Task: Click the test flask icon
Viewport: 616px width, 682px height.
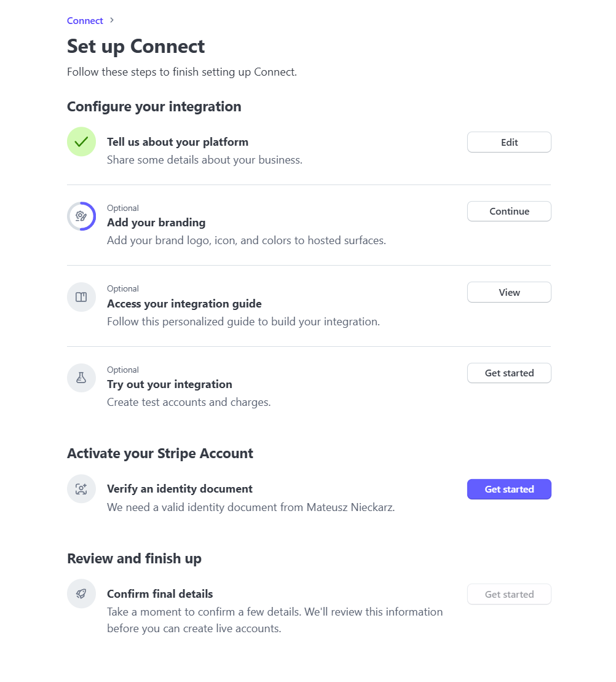Action: click(81, 378)
